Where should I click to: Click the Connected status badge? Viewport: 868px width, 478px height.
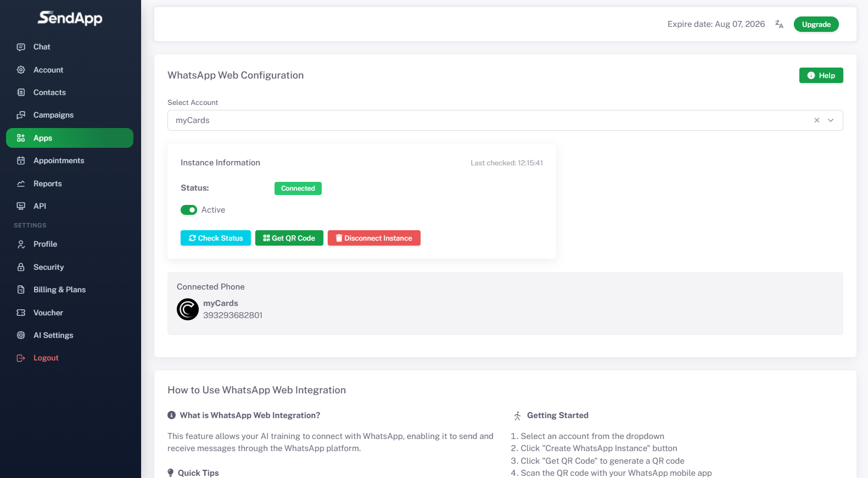pos(298,188)
